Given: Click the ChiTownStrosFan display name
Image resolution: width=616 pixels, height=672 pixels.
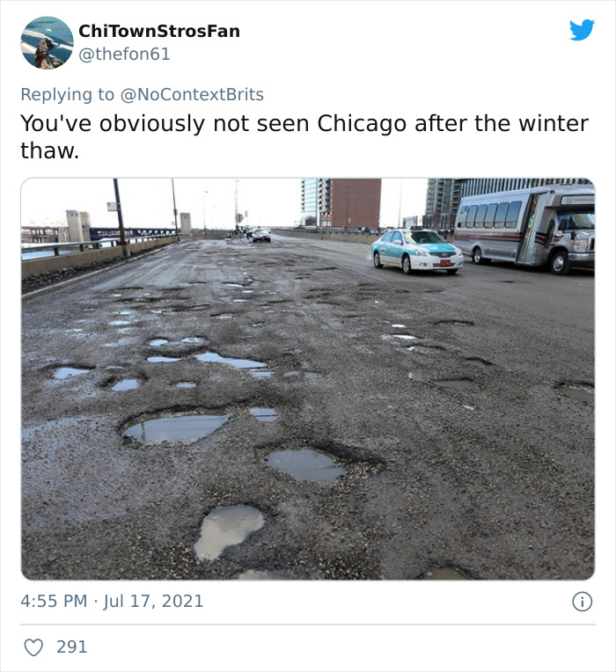Looking at the screenshot, I should point(159,31).
